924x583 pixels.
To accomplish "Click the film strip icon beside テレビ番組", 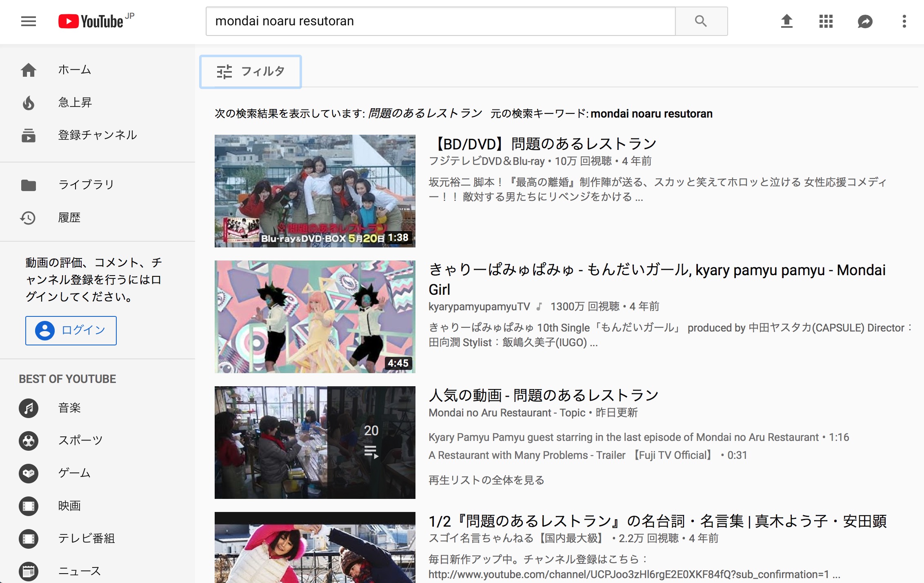I will pos(29,538).
